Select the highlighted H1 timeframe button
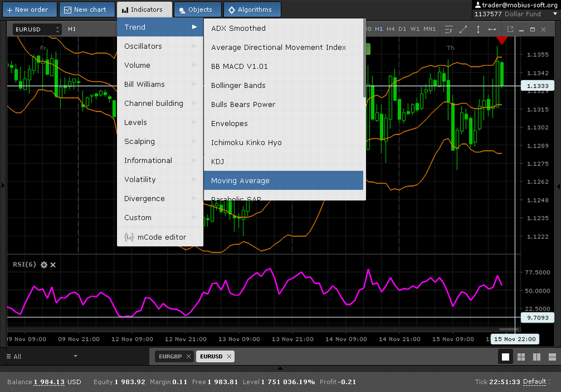The image size is (561, 392). 379,29
